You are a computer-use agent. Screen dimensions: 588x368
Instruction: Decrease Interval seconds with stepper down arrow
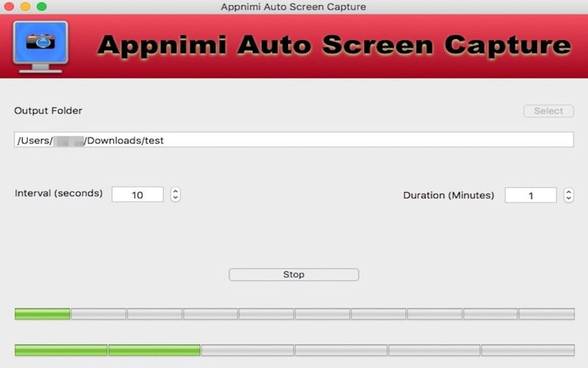point(175,198)
